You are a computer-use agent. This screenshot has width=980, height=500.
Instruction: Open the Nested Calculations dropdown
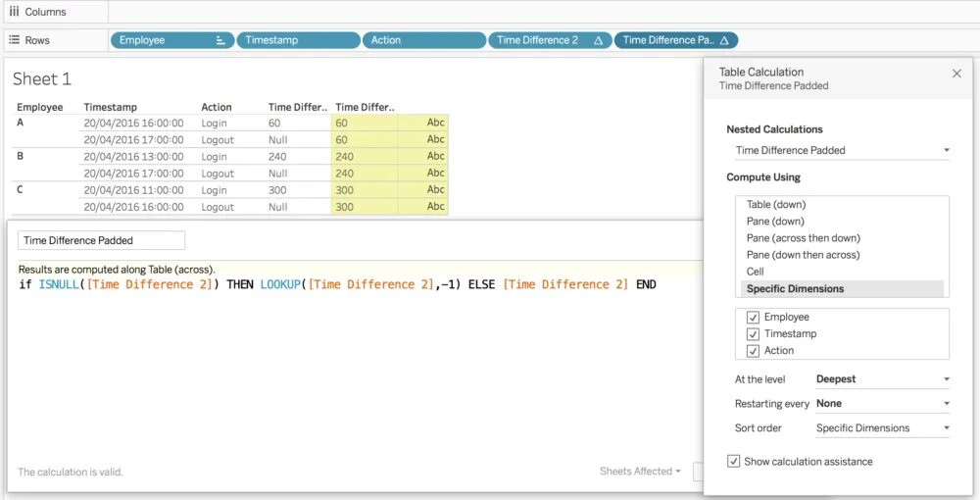(x=842, y=150)
